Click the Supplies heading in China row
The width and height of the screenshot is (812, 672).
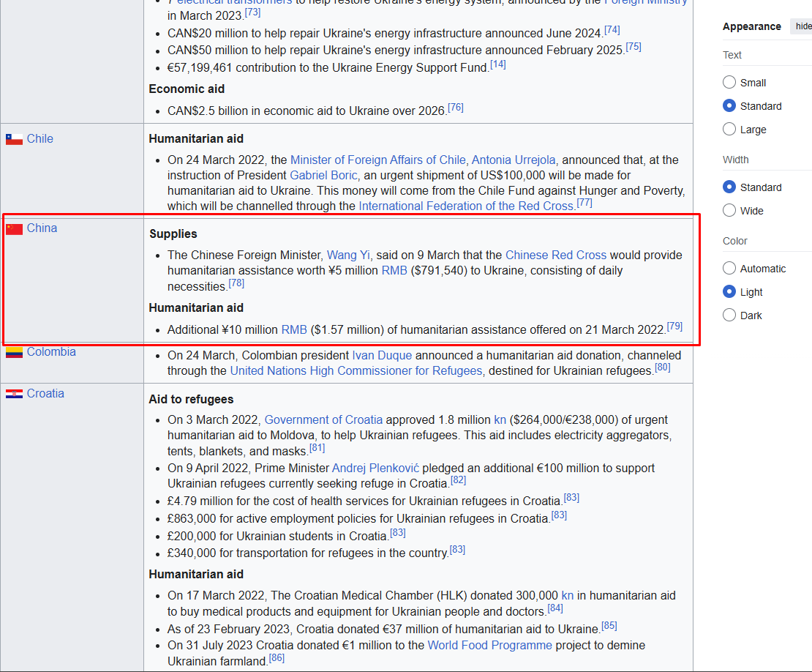pos(173,234)
